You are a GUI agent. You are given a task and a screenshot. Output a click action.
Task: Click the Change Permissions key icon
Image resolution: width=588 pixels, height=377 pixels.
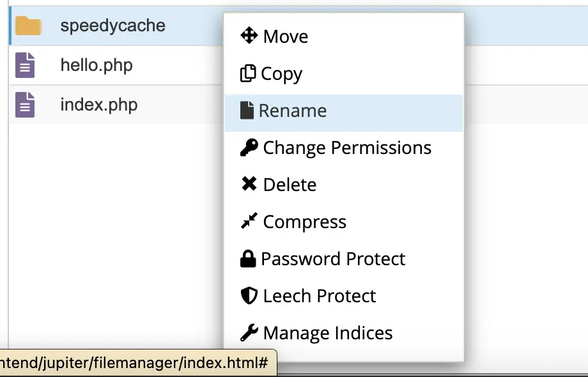pyautogui.click(x=249, y=148)
